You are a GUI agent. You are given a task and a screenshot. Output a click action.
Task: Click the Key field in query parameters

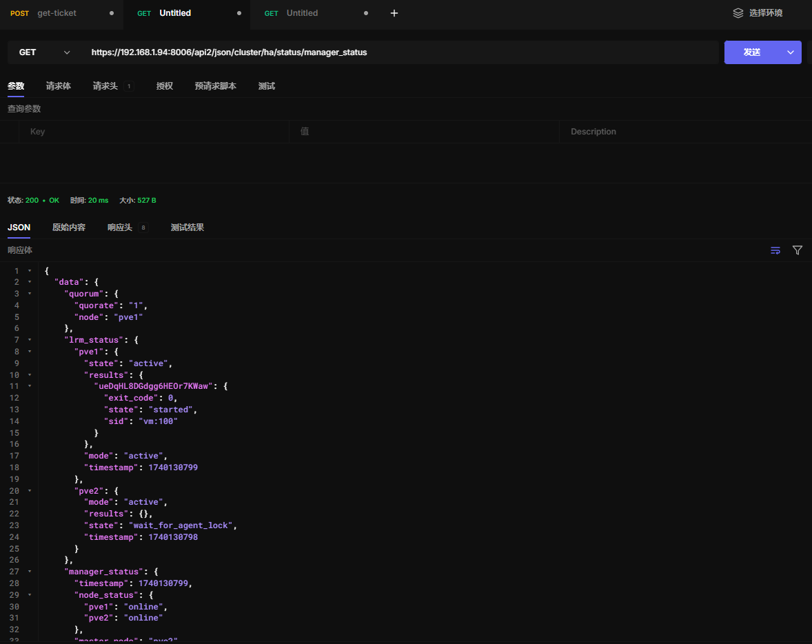click(155, 132)
